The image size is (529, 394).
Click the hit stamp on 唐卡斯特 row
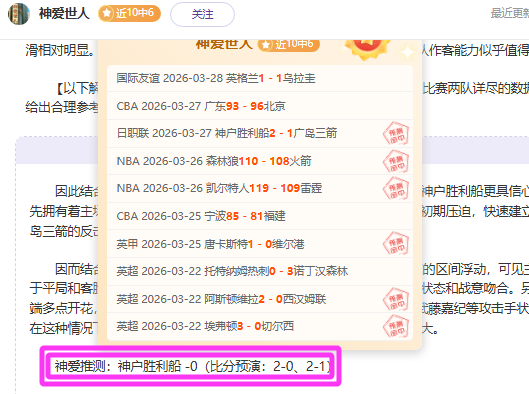(x=396, y=244)
